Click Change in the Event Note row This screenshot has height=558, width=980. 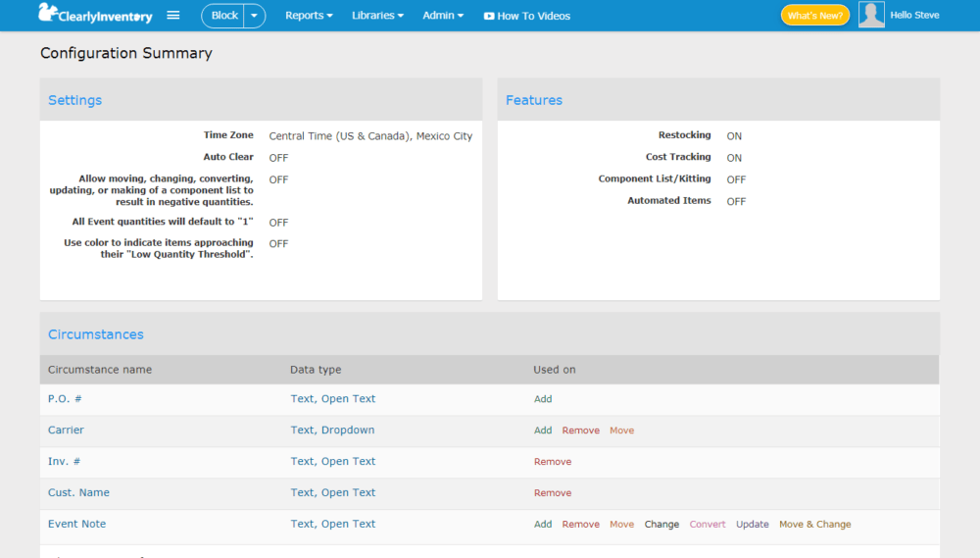(661, 525)
